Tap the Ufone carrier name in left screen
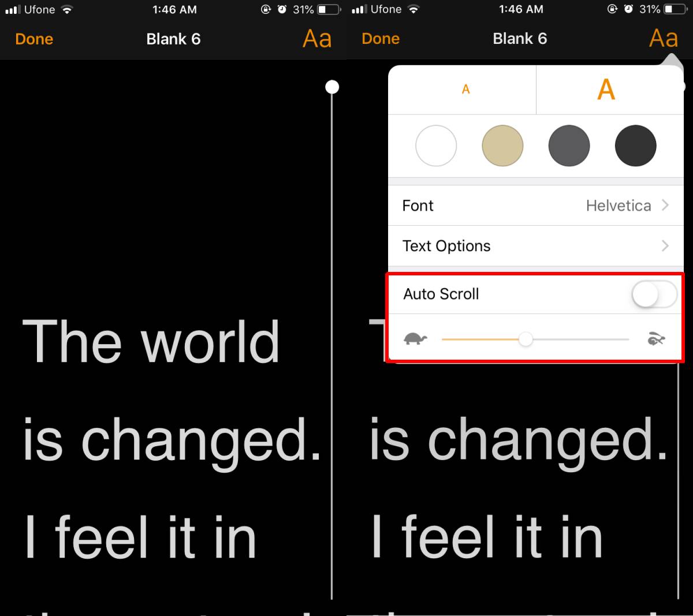The image size is (693, 616). pos(40,10)
